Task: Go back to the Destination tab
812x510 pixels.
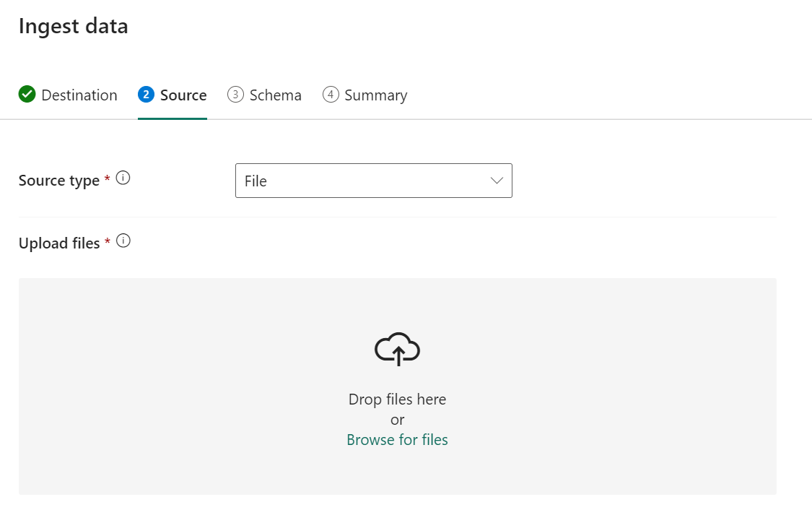Action: click(x=79, y=95)
